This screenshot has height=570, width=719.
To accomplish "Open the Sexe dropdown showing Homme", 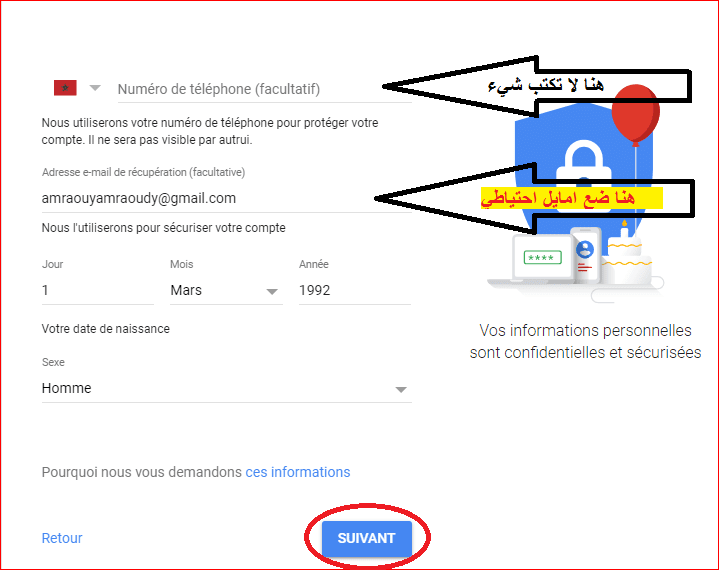I will pyautogui.click(x=227, y=389).
